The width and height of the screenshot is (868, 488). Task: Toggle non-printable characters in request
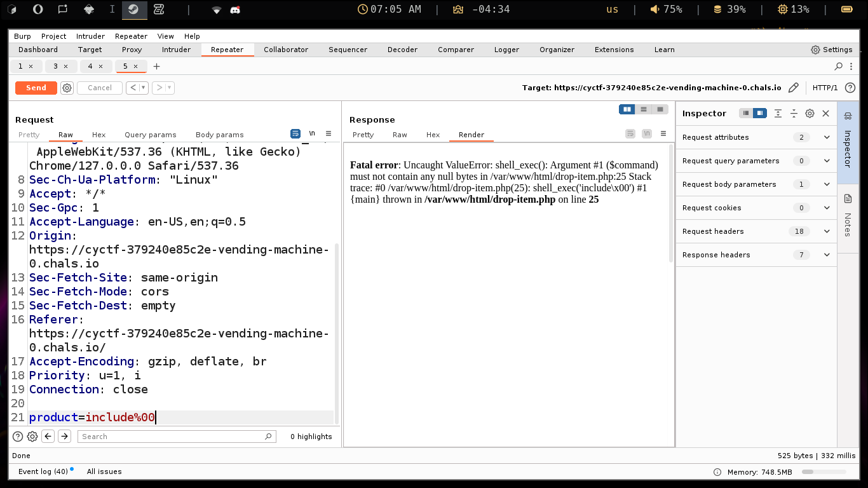(312, 133)
